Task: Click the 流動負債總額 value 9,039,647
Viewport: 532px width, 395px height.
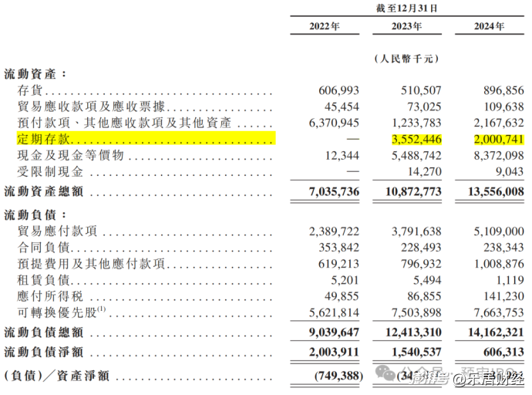Action: point(329,333)
